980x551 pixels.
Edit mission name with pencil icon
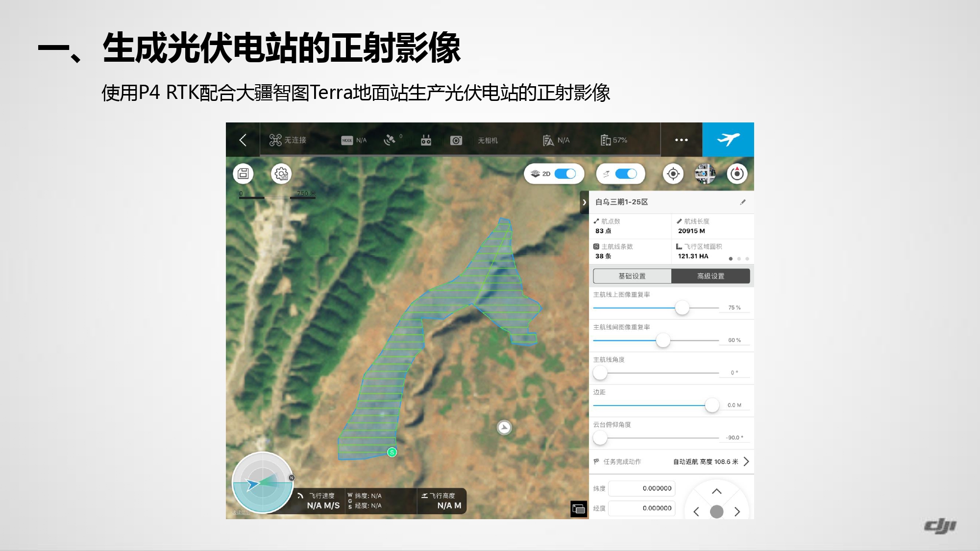743,202
